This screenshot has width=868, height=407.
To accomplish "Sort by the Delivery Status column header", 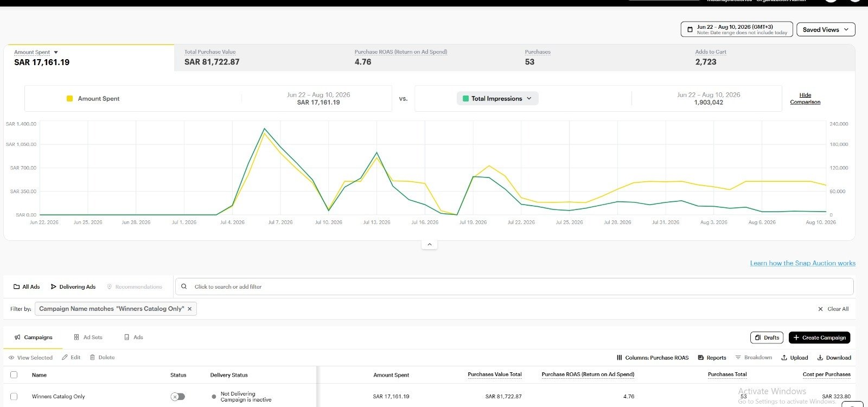I will point(229,375).
